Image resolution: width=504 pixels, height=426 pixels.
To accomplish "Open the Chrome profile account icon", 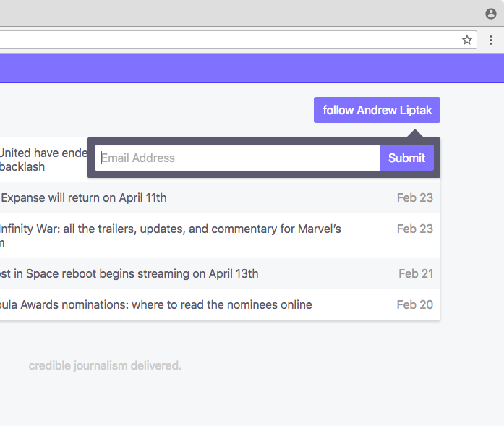I will [491, 14].
